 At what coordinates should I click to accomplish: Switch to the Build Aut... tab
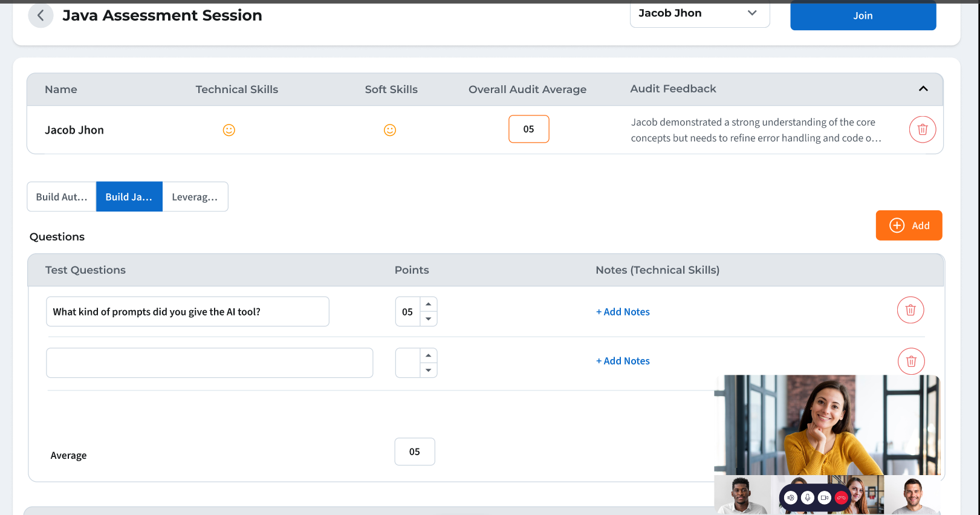[62, 197]
